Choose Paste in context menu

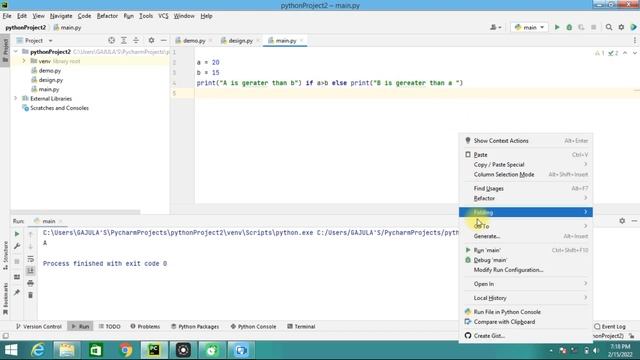click(526, 155)
